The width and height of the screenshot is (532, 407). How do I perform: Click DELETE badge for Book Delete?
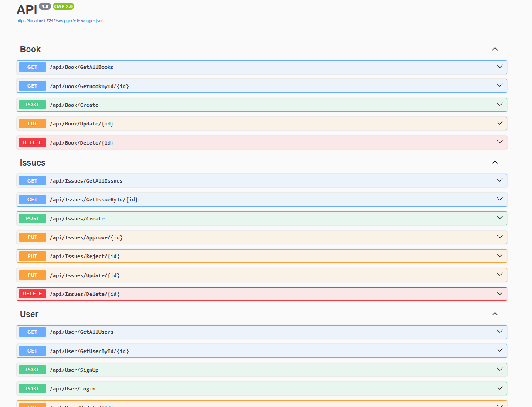coord(32,142)
